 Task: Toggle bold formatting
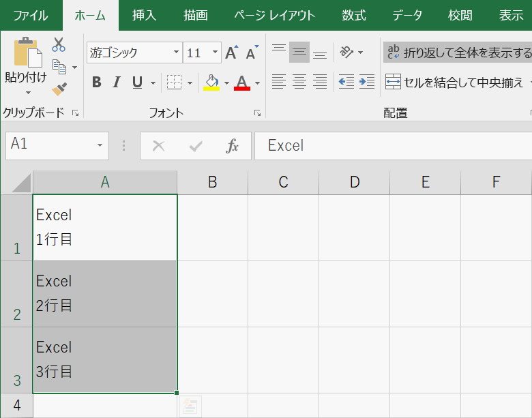(97, 82)
